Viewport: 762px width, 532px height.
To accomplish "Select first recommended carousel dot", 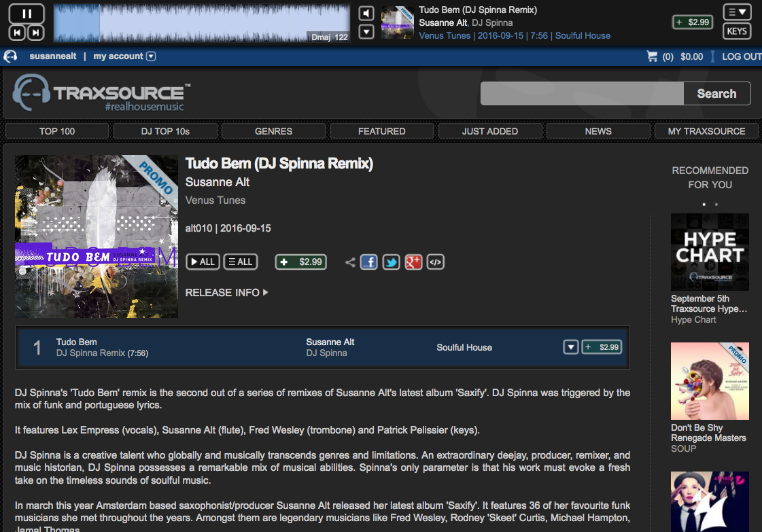I will pos(704,205).
